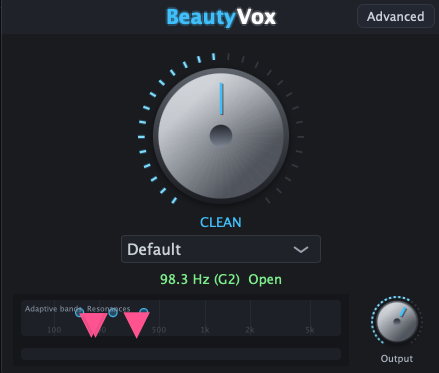Click the large CLEAN amount knob
Image resolution: width=439 pixels, height=373 pixels.
click(221, 136)
